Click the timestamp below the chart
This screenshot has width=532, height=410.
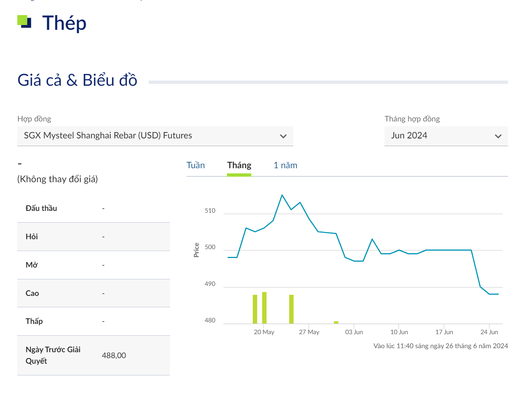tap(440, 346)
